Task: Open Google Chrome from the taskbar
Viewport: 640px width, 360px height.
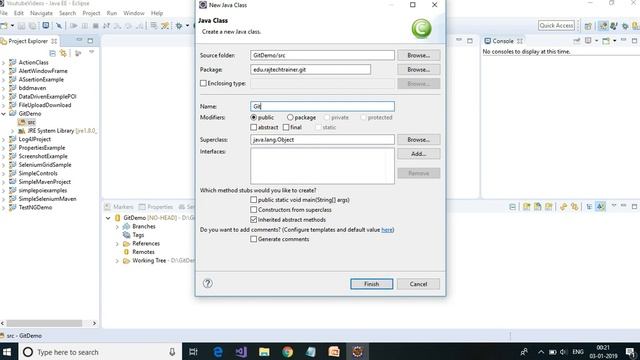Action: click(x=287, y=352)
